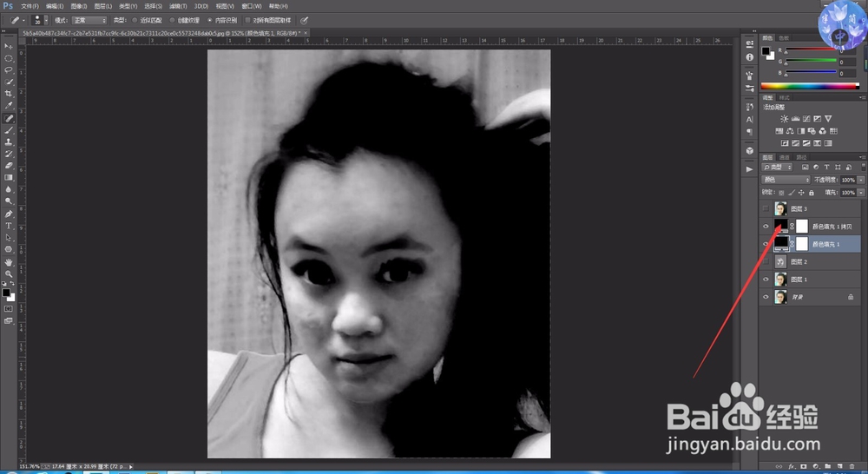Viewport: 868px width, 474px height.
Task: Select the 背景 layer thumbnail
Action: click(780, 298)
